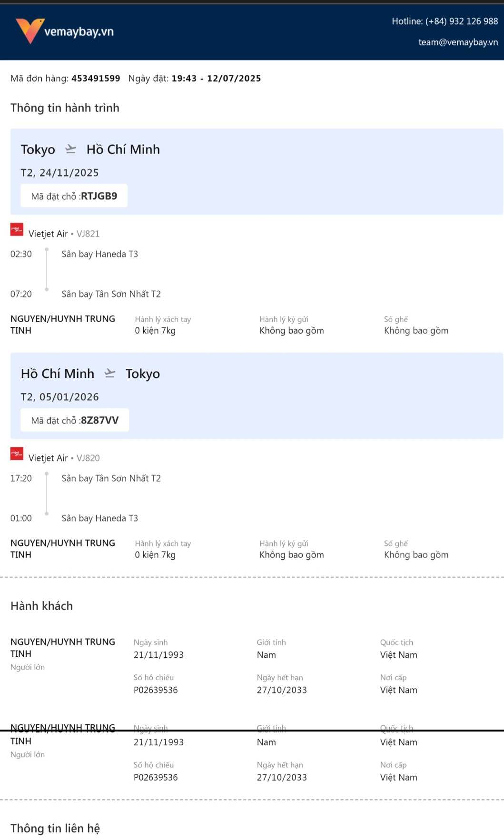Click the vemaybay.vn logo
Screen dimensions: 504x840
[65, 31]
